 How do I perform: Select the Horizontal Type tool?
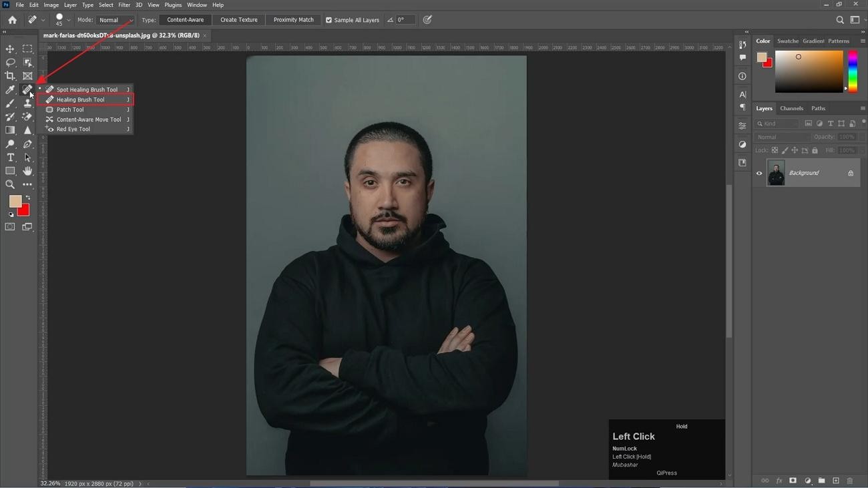[10, 158]
